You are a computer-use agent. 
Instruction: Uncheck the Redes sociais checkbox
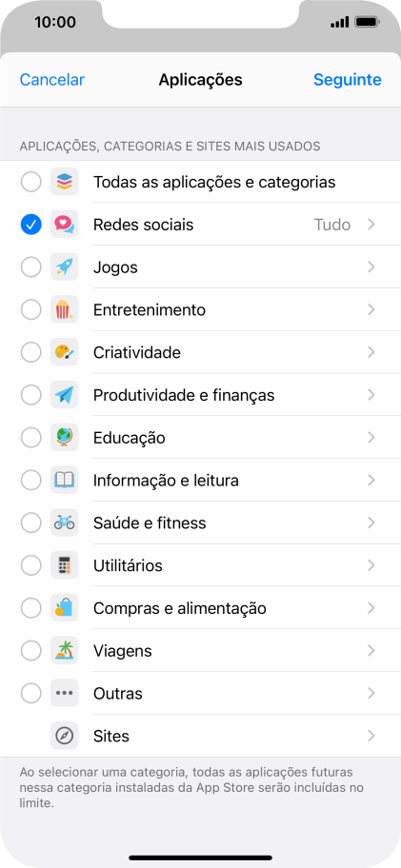(x=31, y=225)
